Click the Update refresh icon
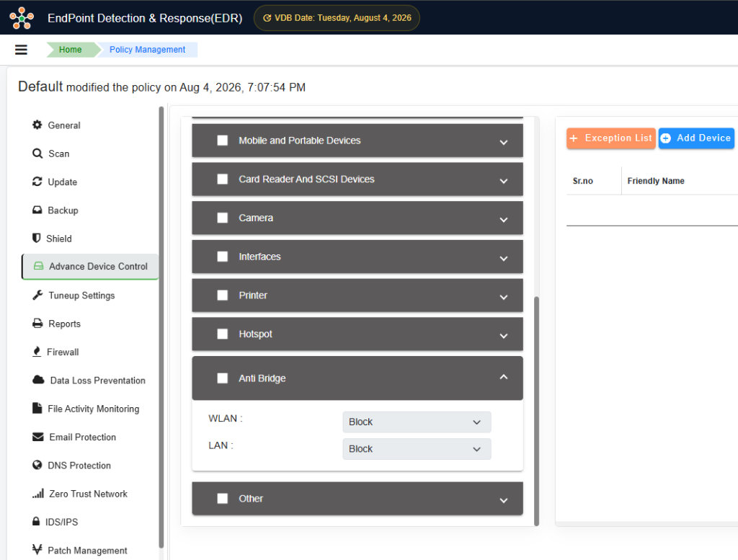Viewport: 738px width, 560px height. point(37,182)
